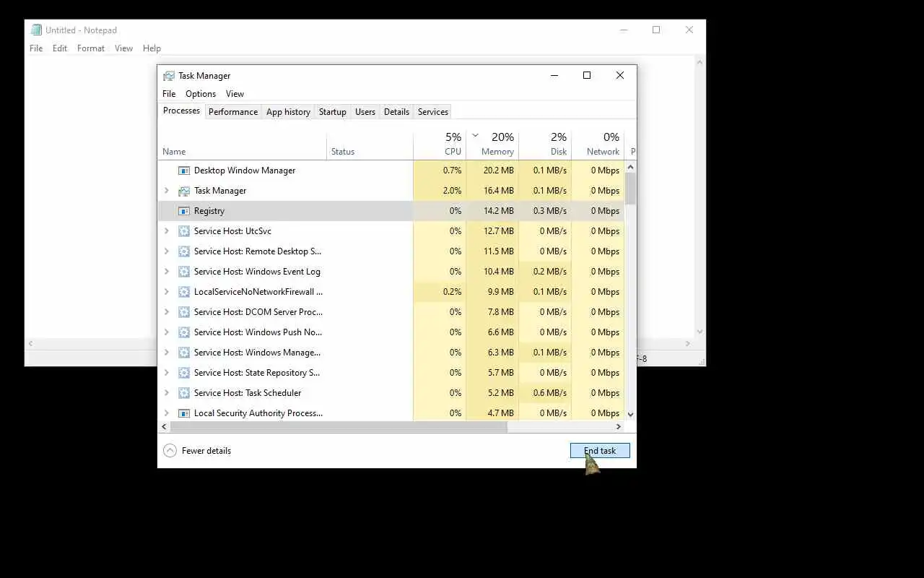Image resolution: width=924 pixels, height=578 pixels.
Task: Click the Remote Desktop service host gear icon
Action: [183, 251]
